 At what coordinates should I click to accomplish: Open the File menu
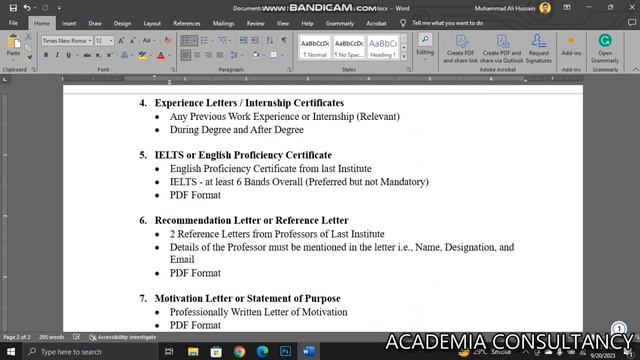coord(13,23)
